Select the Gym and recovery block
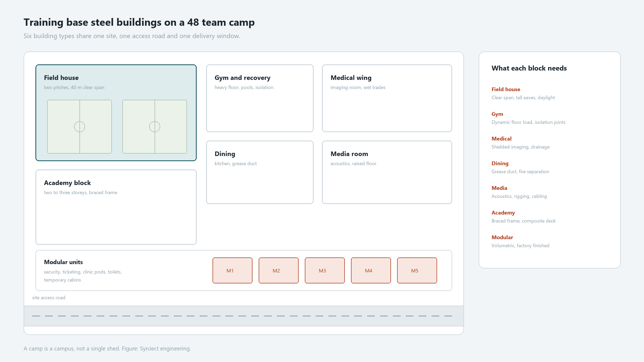The width and height of the screenshot is (644, 362). pos(260,98)
